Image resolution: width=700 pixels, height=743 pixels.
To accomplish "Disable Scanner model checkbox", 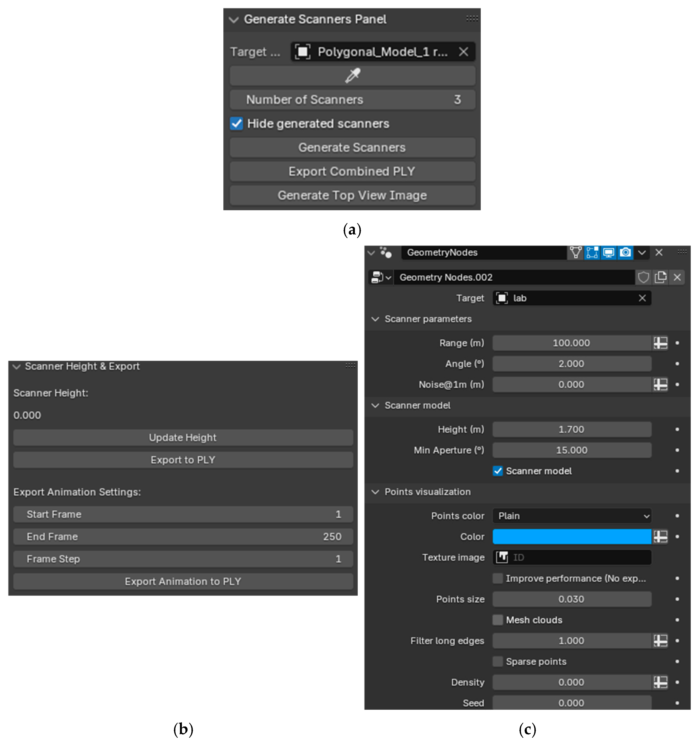I will [497, 471].
